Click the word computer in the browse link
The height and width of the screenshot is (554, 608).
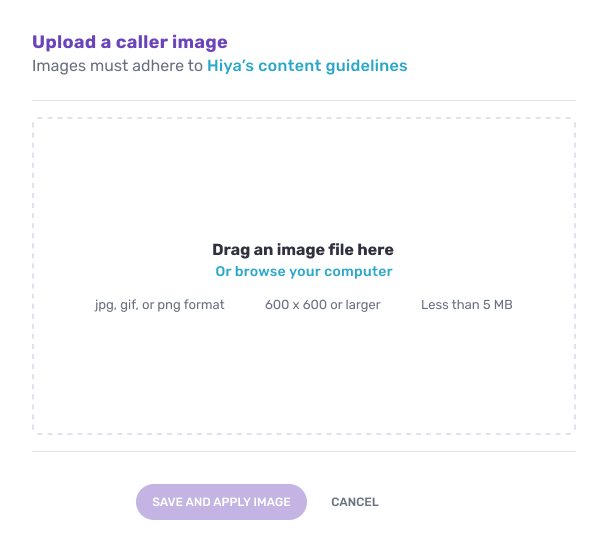pos(358,271)
